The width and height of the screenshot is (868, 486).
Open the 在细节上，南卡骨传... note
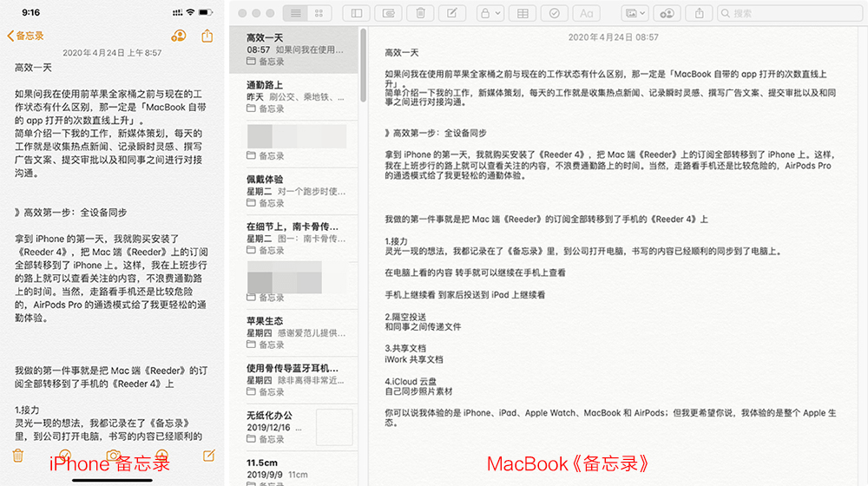click(x=294, y=238)
